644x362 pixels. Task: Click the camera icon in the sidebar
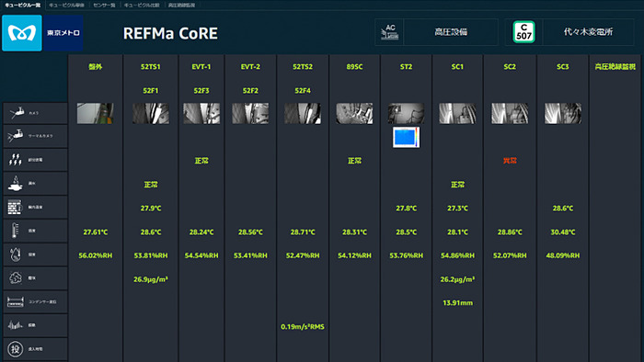coord(17,113)
